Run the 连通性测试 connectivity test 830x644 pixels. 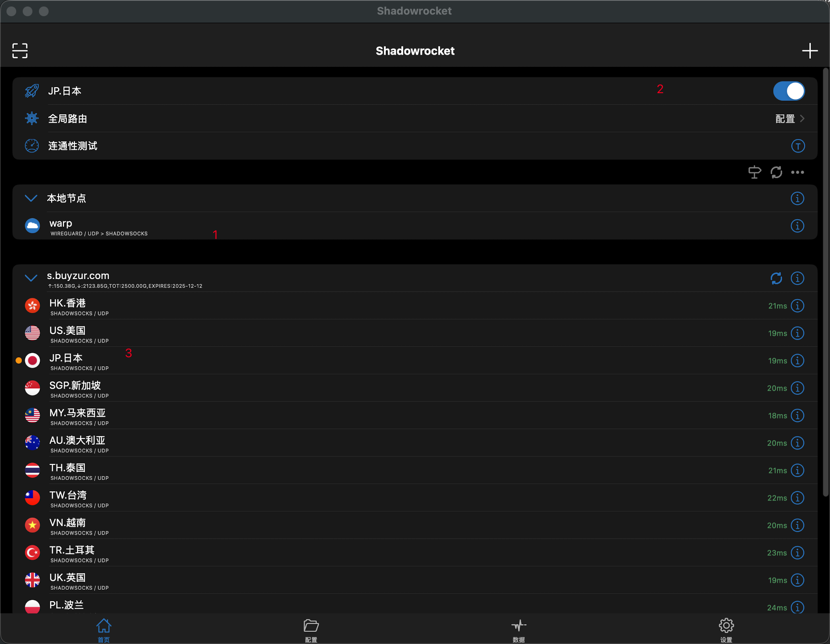pos(73,146)
